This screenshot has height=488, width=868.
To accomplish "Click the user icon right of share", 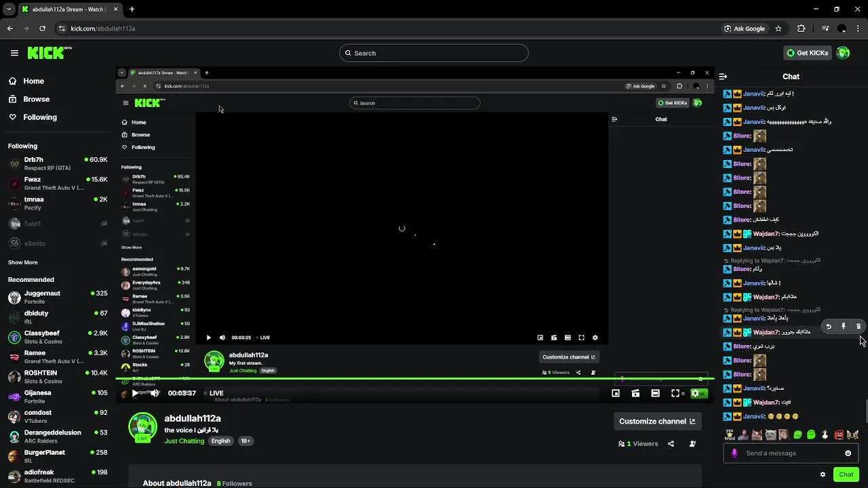I will coord(692,444).
